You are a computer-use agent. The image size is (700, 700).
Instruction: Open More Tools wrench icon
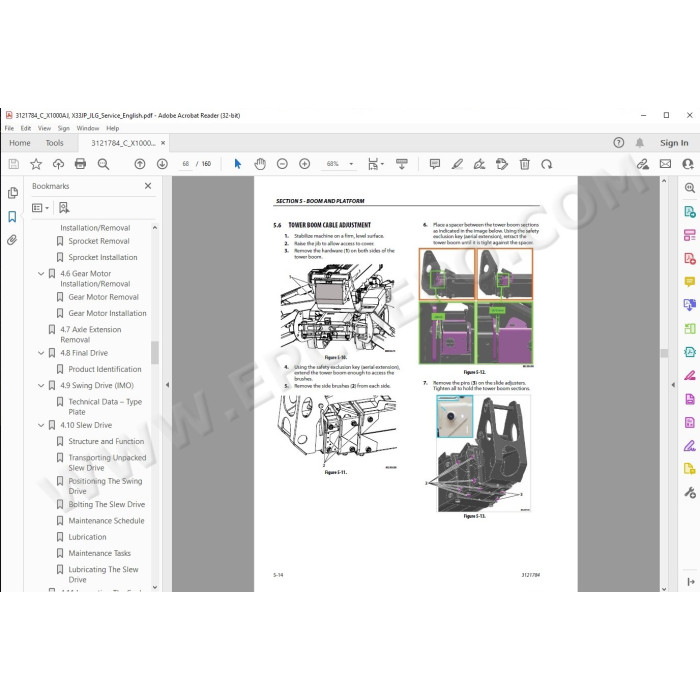click(689, 492)
